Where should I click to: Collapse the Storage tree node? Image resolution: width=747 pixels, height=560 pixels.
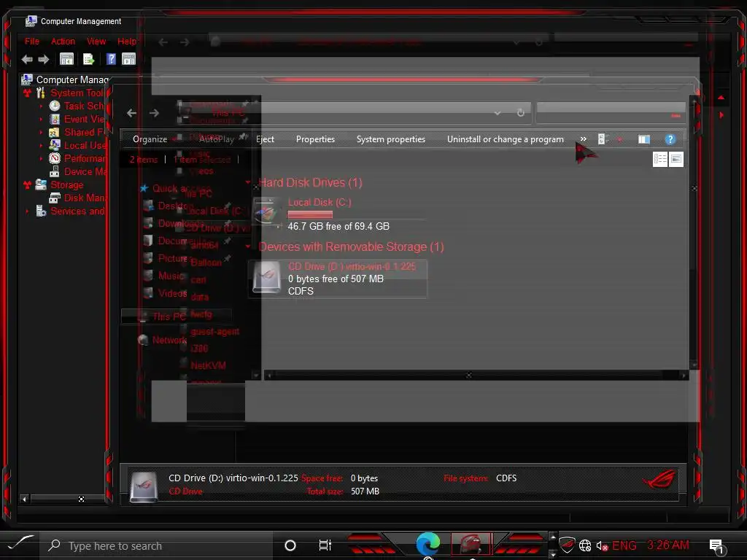[27, 184]
